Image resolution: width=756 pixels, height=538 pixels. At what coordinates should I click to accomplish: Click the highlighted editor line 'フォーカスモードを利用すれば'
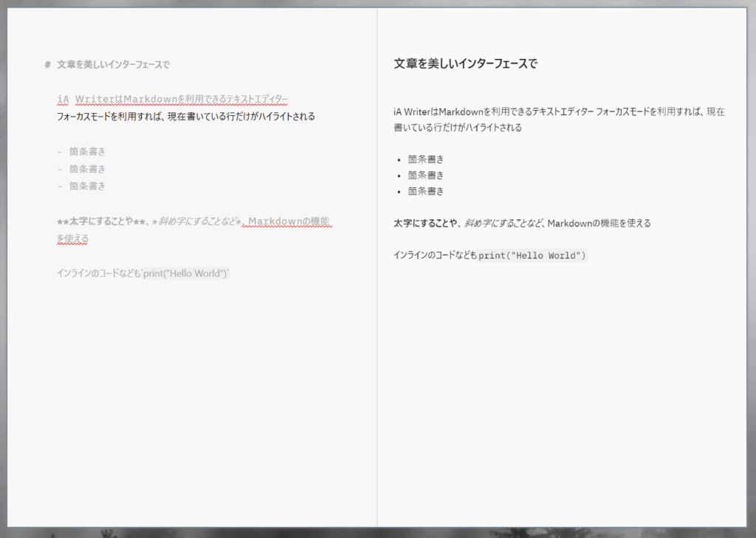point(185,116)
